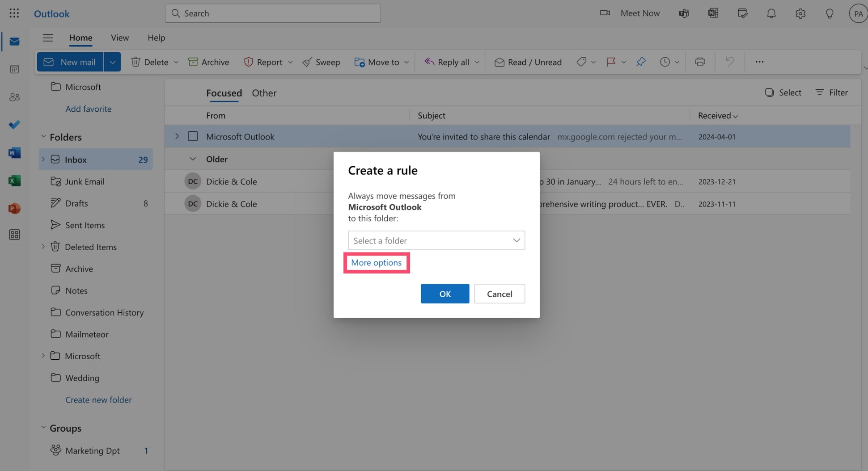Switch to the Other inbox tab
868x471 pixels.
coord(264,93)
